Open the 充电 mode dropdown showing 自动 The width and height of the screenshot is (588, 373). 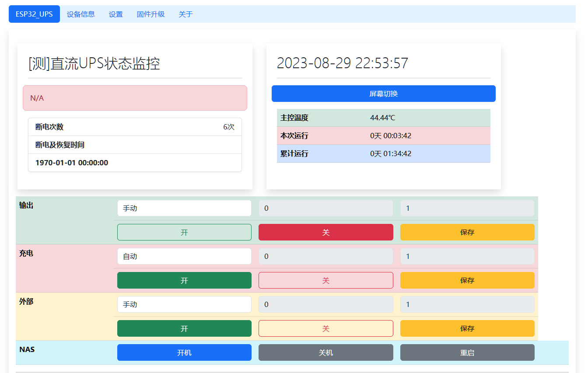point(184,256)
